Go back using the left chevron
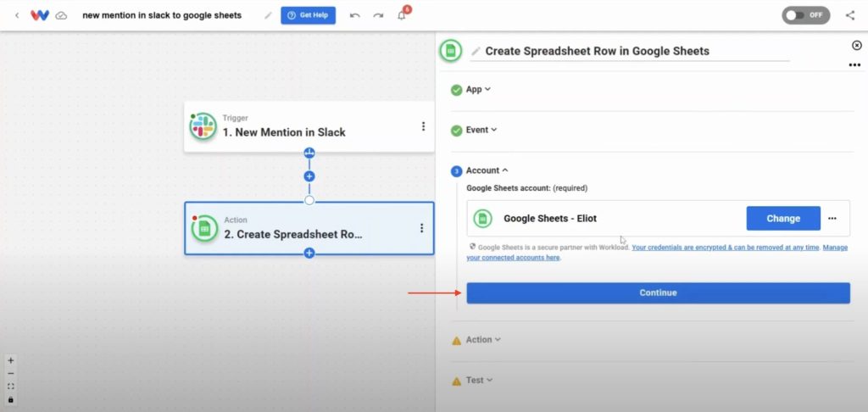 pos(17,15)
